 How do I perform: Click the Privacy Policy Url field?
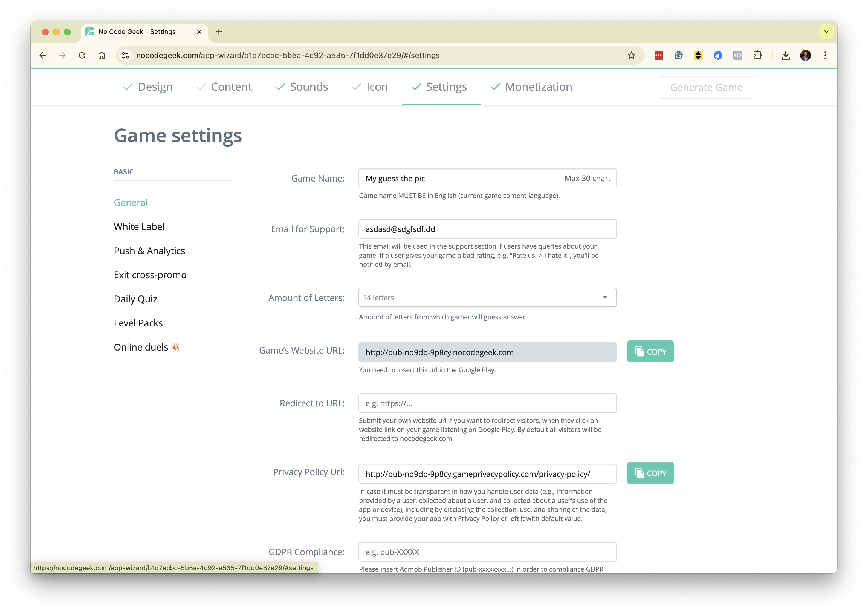487,474
